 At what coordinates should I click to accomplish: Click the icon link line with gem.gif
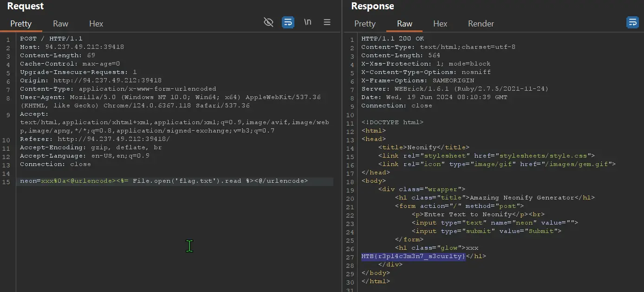497,164
